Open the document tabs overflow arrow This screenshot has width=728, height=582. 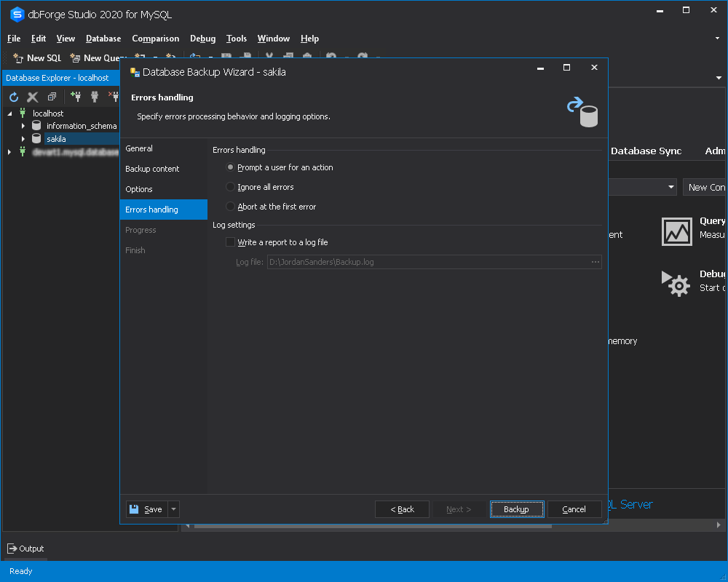[x=719, y=78]
